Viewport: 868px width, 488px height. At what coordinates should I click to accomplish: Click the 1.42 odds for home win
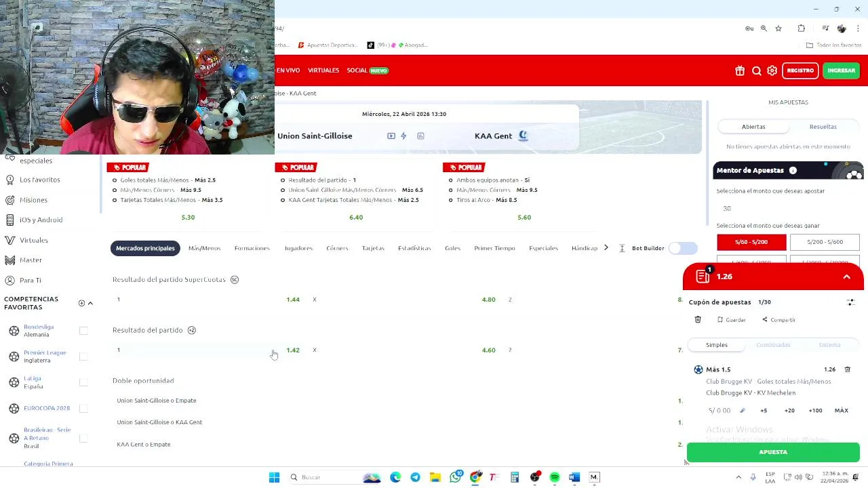(x=293, y=350)
